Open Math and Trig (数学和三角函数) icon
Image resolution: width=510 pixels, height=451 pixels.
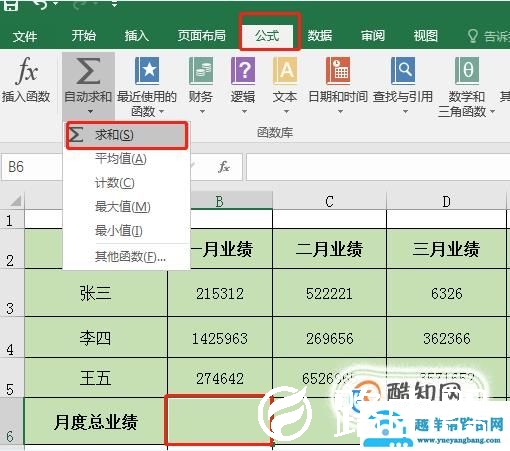pos(467,71)
